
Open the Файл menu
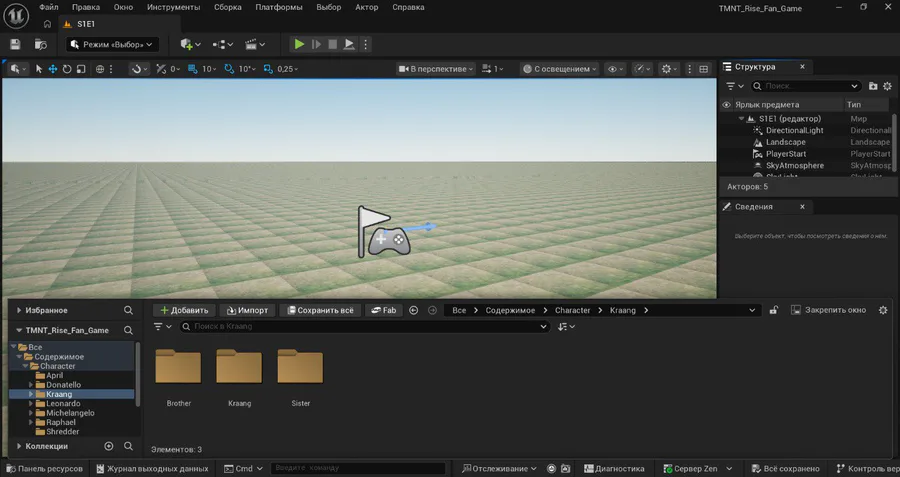tap(49, 7)
